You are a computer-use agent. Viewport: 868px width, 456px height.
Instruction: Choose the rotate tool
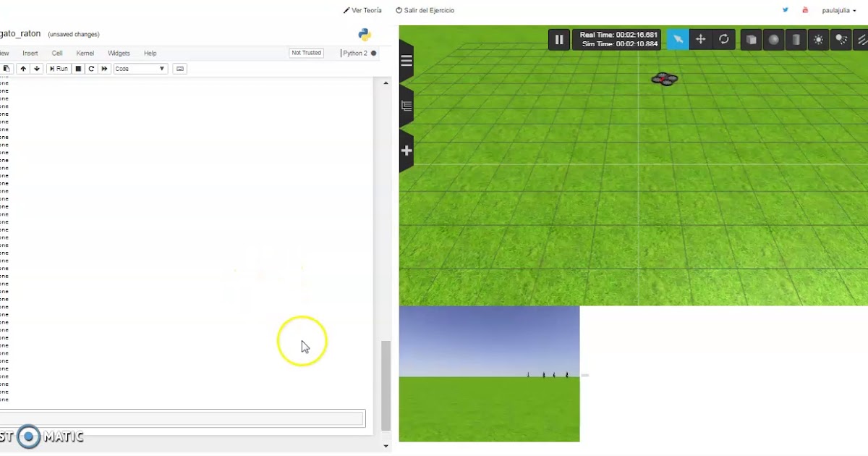click(x=723, y=40)
